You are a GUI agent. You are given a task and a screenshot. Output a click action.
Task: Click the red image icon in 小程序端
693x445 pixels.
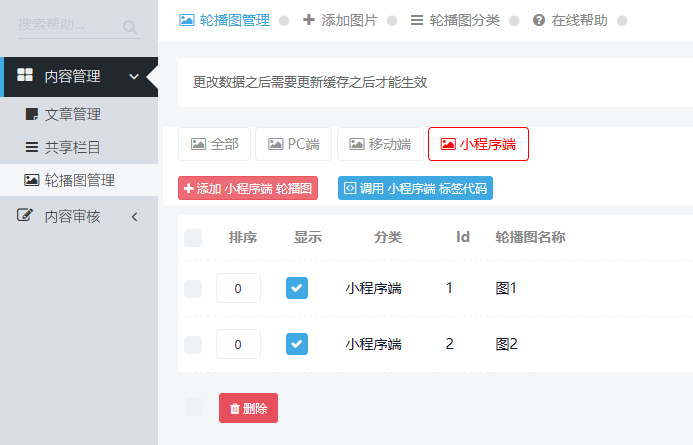click(448, 144)
